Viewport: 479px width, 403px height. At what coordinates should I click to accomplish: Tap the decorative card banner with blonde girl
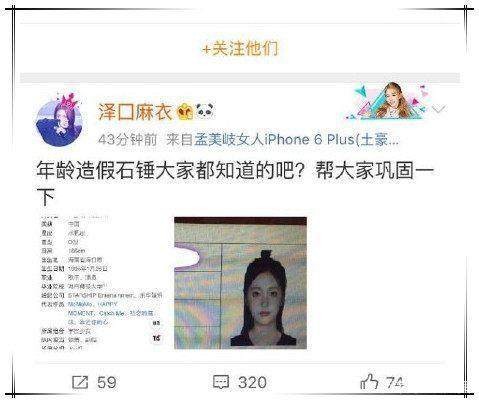coord(388,101)
